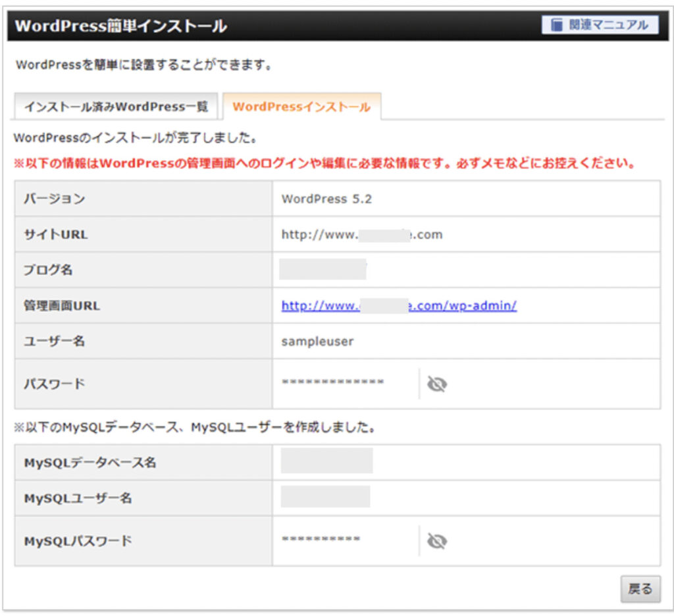
Task: Click the masked MySQL password asterisks
Action: tap(321, 538)
